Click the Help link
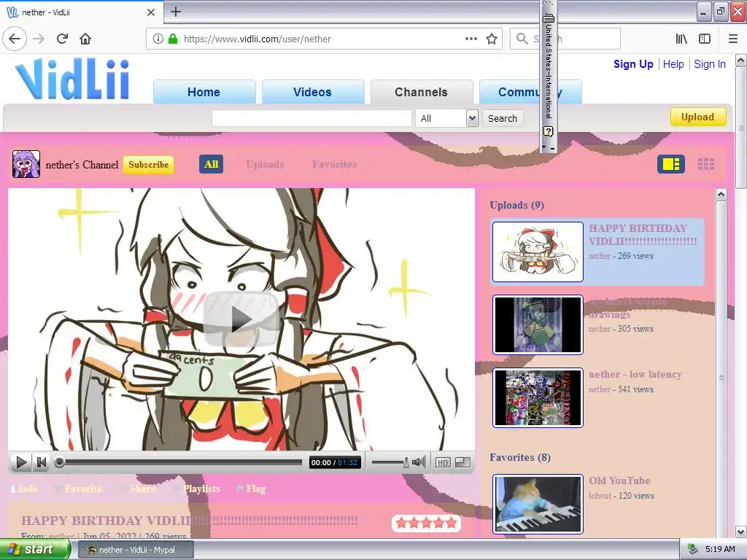Viewport: 747px width, 560px height. coord(673,64)
